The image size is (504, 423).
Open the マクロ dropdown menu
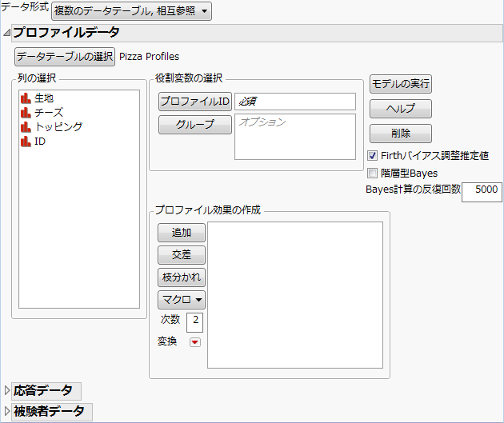(182, 300)
